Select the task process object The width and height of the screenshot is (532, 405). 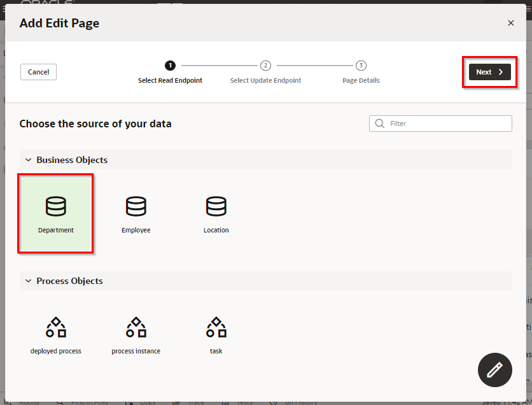coord(216,335)
